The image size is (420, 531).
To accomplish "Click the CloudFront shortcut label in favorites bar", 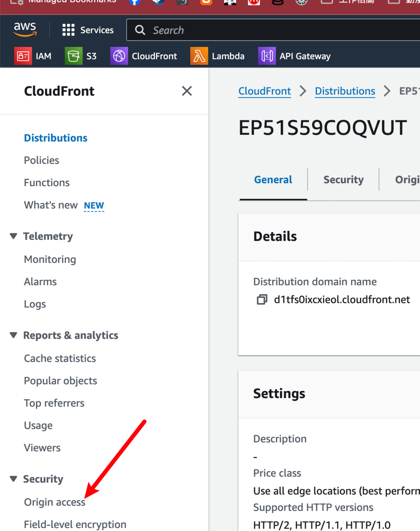I will click(x=154, y=56).
